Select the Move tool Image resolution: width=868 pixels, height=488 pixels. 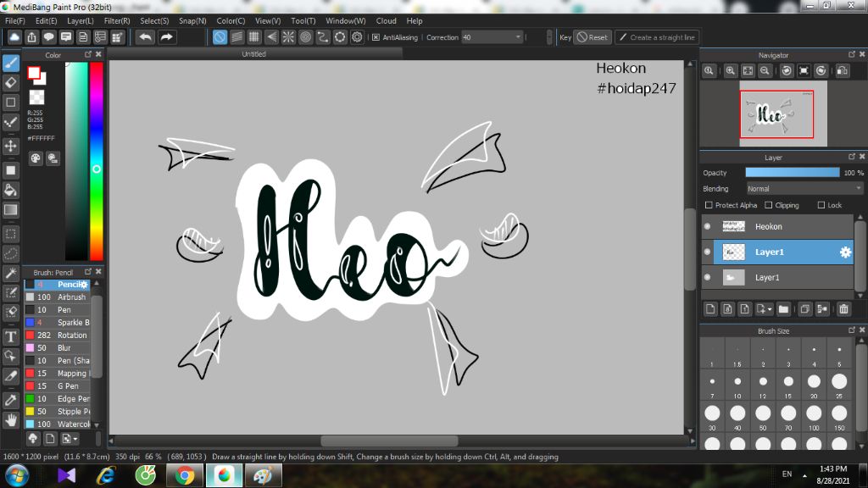10,146
